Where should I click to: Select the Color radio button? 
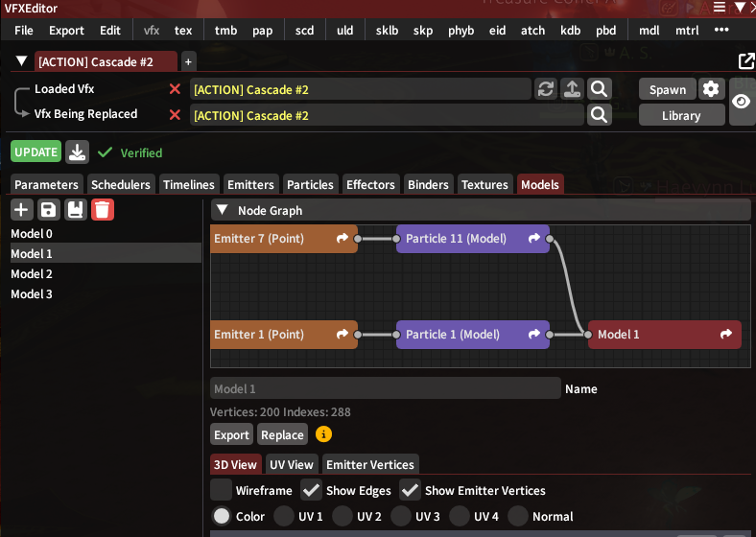[x=222, y=516]
